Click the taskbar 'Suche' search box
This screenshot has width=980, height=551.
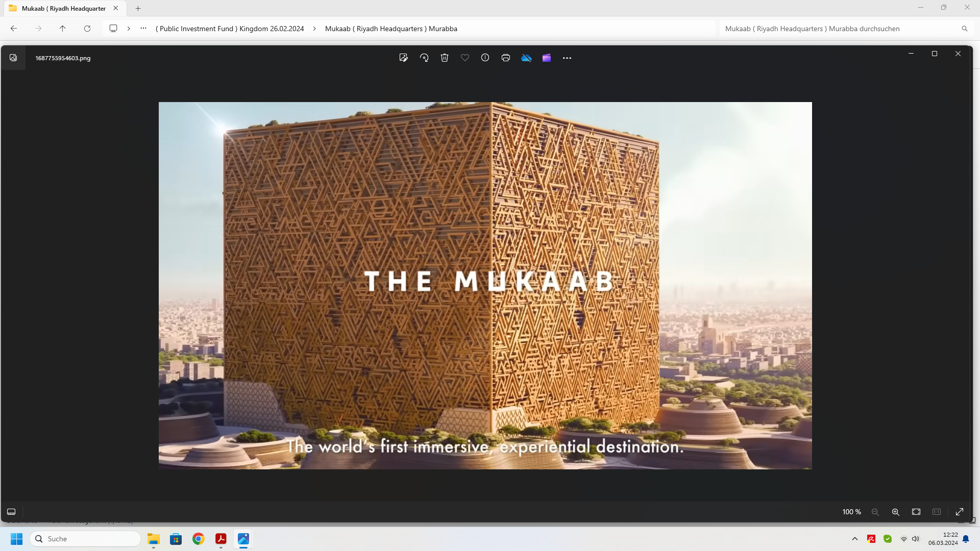pos(85,539)
